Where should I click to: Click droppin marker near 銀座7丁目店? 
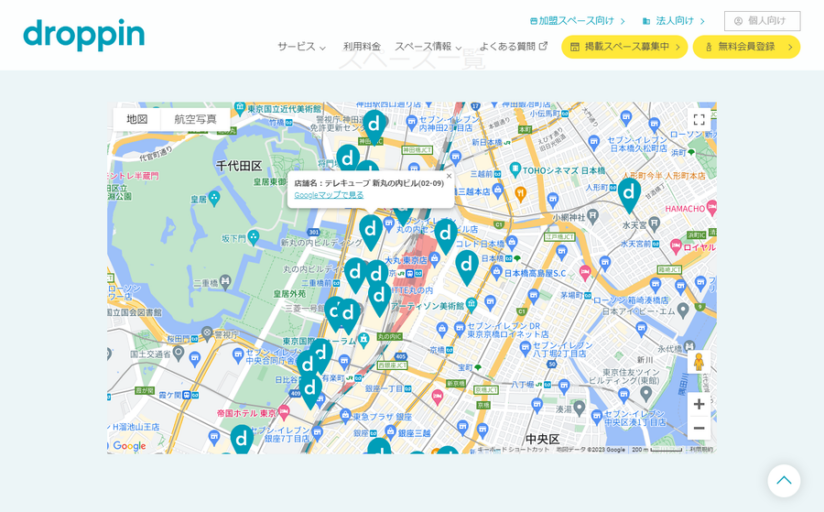coord(242,439)
